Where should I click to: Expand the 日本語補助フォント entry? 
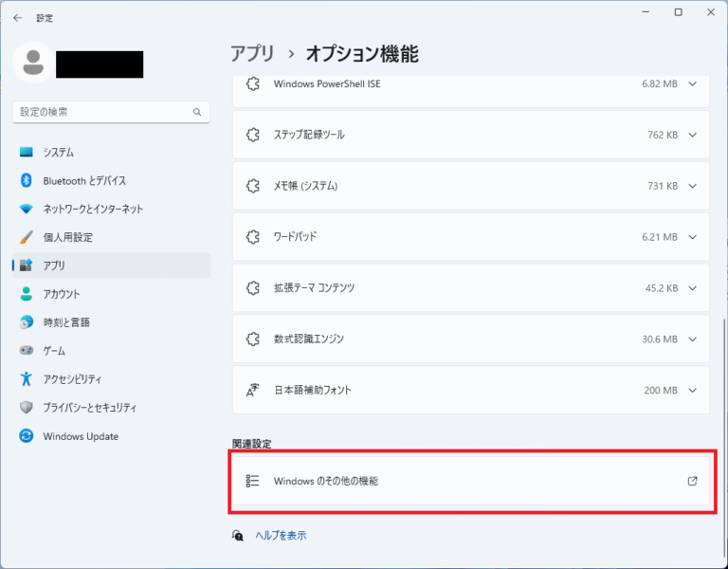tap(692, 390)
